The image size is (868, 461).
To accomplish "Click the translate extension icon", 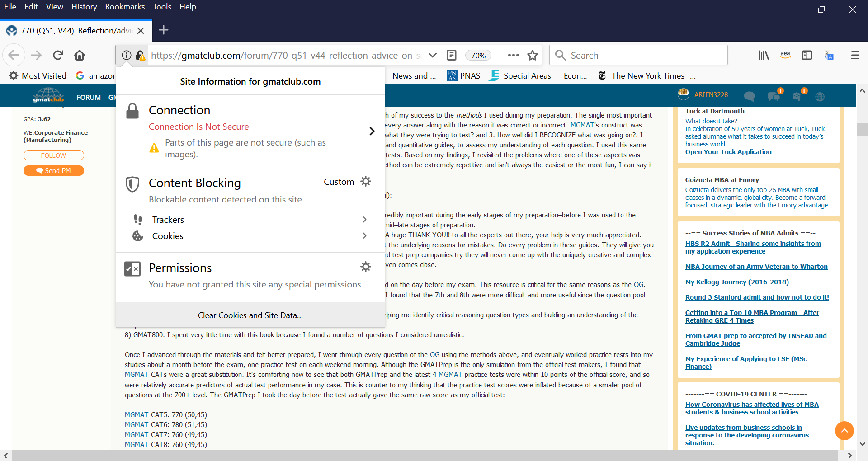I will tap(829, 55).
